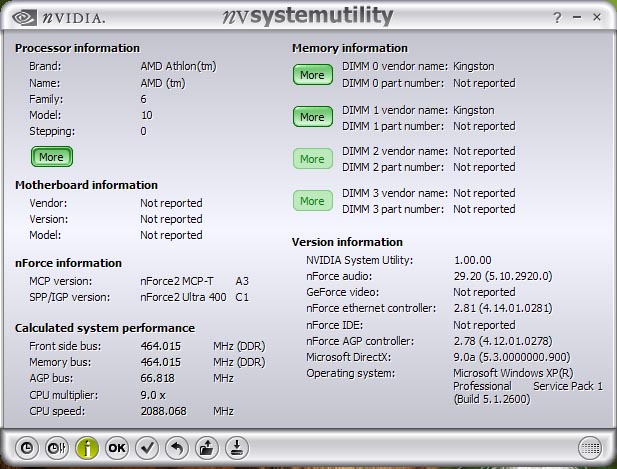This screenshot has width=617, height=469.
Task: Click the round OK button
Action: (x=117, y=448)
